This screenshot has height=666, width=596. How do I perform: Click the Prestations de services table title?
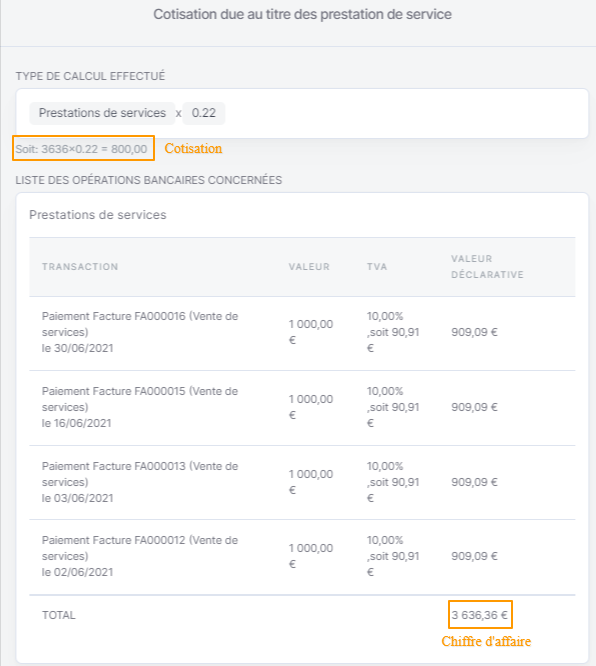tap(98, 215)
